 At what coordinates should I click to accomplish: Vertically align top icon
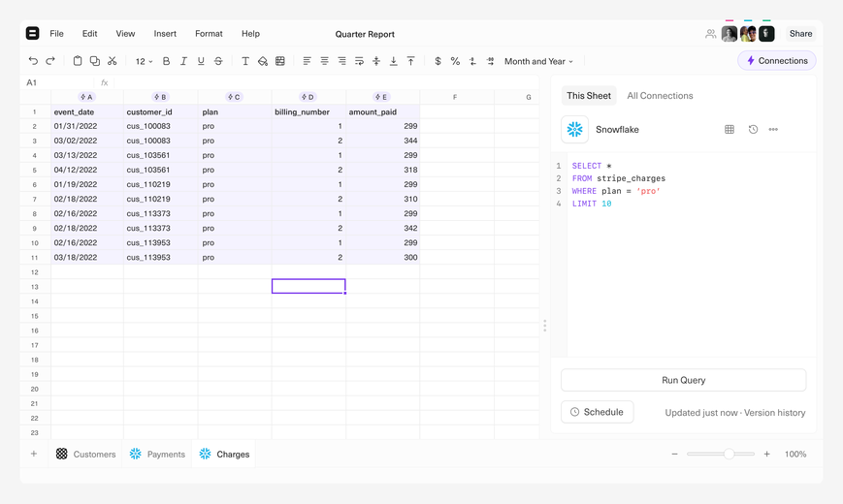410,61
